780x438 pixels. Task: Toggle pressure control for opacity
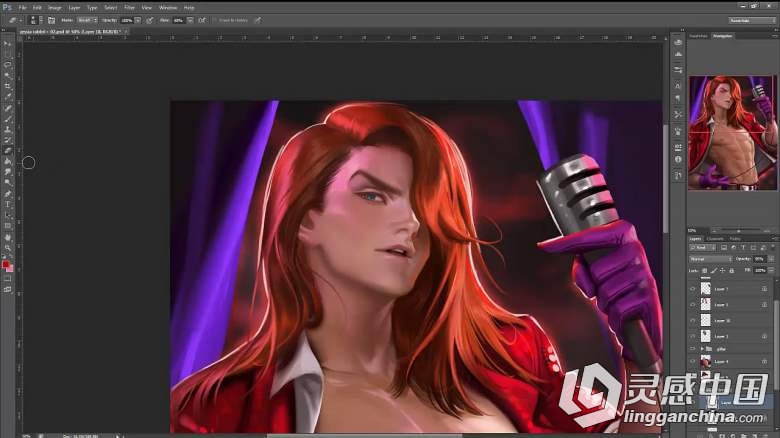tap(150, 20)
